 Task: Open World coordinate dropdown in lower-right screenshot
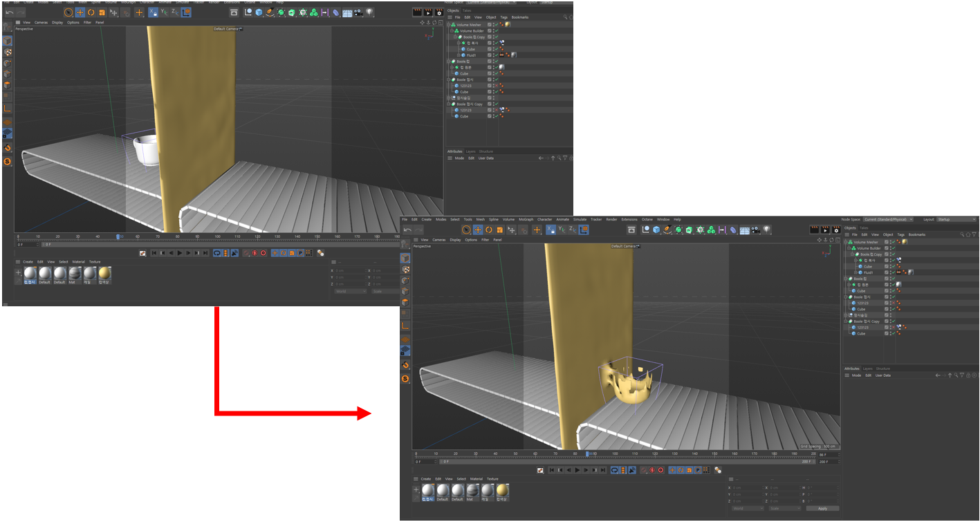pyautogui.click(x=748, y=508)
